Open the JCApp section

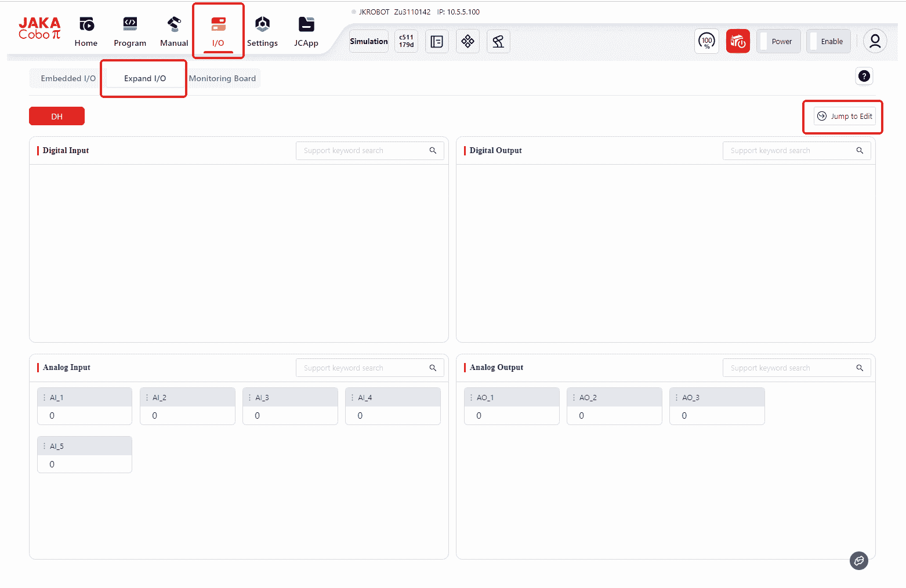click(x=306, y=31)
